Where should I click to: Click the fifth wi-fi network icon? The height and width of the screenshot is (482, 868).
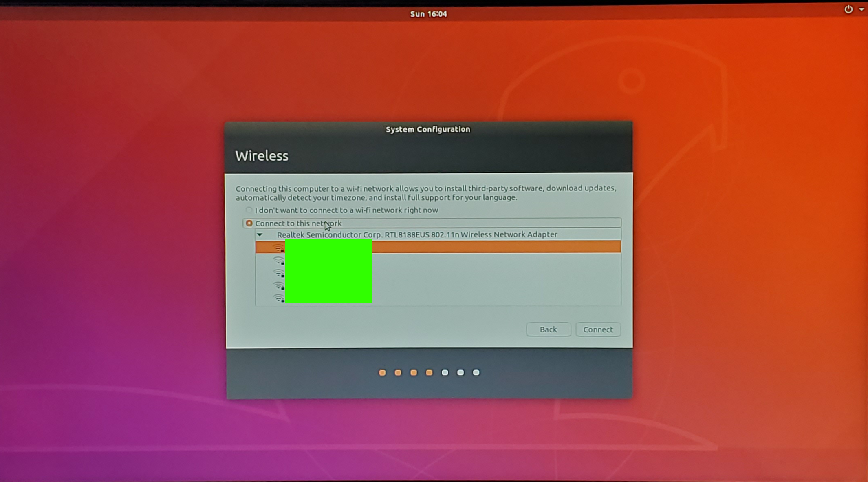279,298
